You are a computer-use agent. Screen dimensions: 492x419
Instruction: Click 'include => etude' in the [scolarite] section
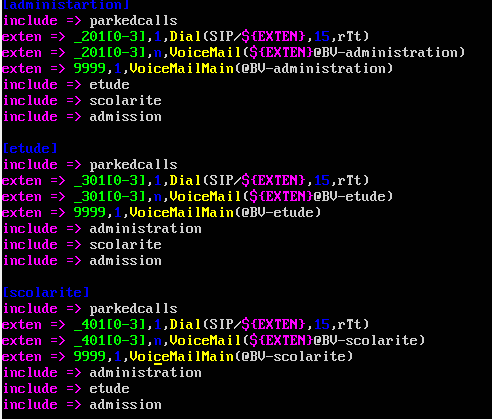(x=66, y=389)
